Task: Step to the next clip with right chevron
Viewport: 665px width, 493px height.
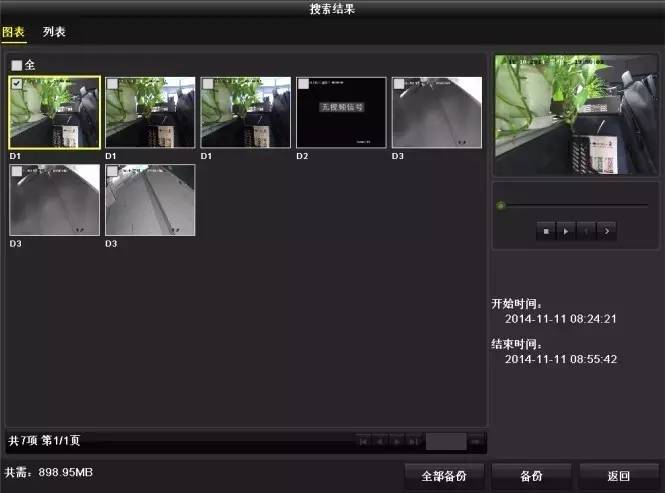Action: click(606, 231)
